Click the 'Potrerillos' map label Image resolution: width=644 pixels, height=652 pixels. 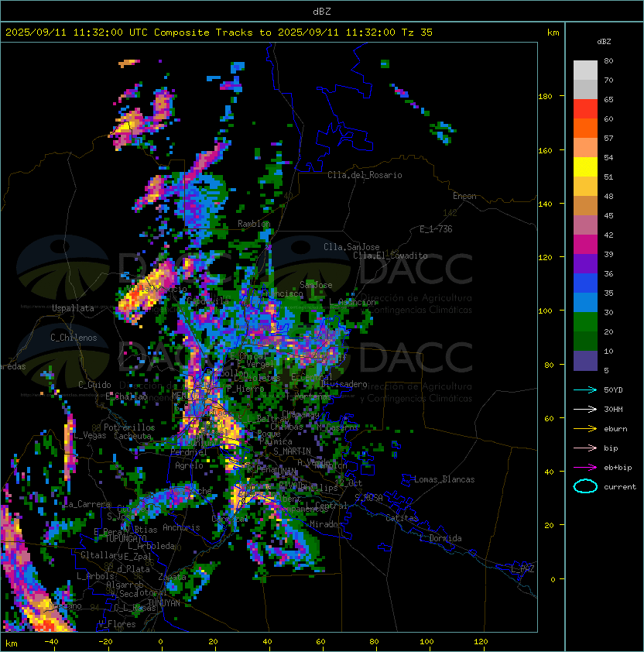(x=129, y=427)
